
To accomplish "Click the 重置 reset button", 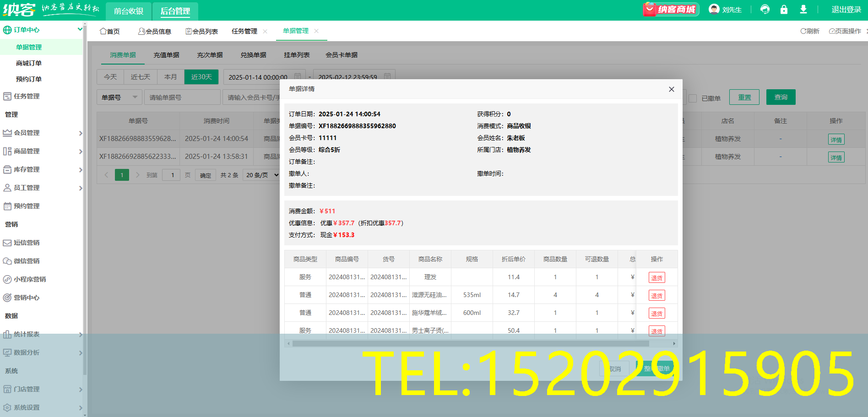I will [744, 97].
